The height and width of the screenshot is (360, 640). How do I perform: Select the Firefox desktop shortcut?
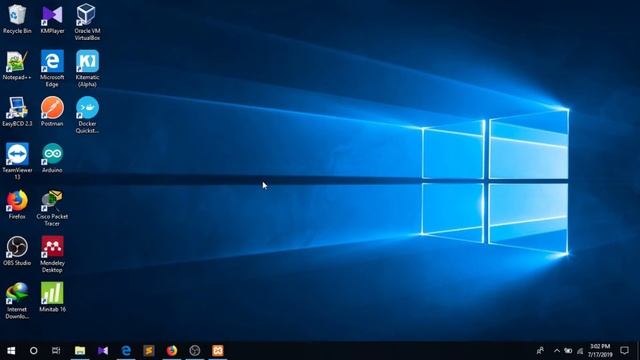[x=17, y=204]
